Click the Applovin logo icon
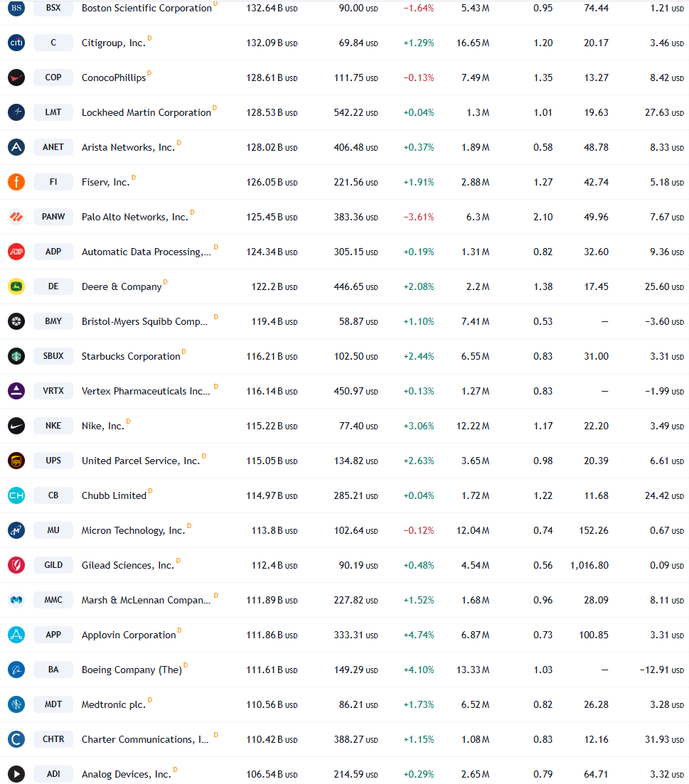Screen dimensions: 689x784 tap(16, 635)
